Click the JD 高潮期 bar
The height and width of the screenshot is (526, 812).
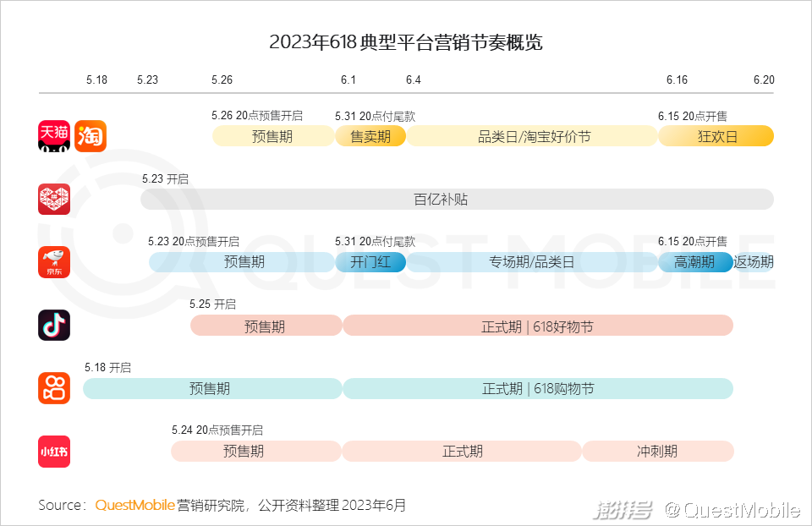[x=695, y=262]
